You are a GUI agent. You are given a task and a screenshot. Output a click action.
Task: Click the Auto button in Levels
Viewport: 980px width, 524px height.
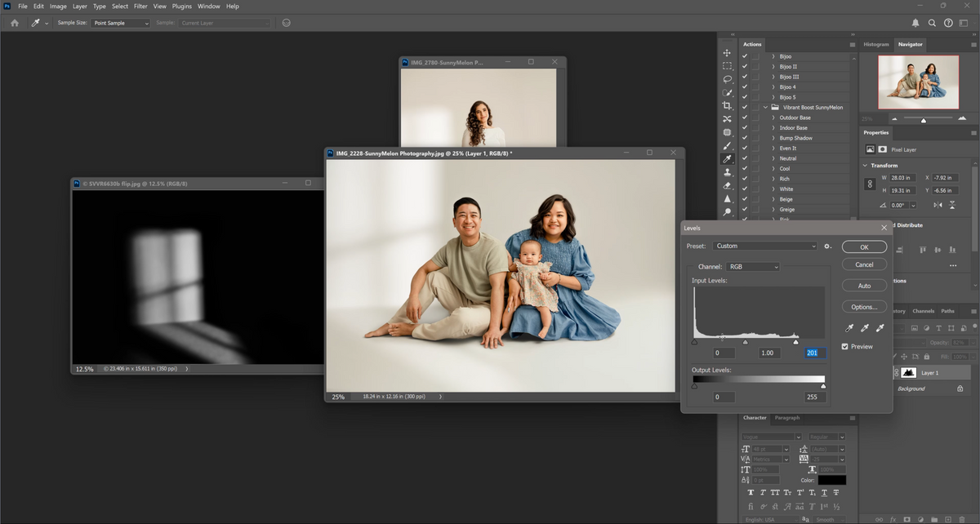pos(864,286)
